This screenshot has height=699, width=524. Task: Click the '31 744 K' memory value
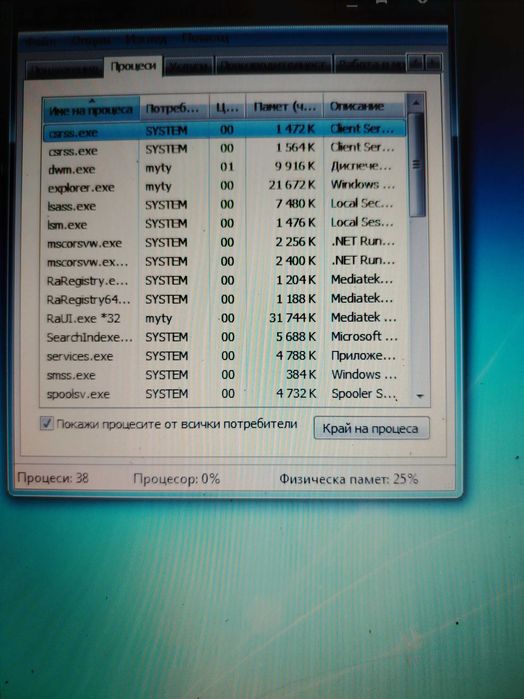293,317
